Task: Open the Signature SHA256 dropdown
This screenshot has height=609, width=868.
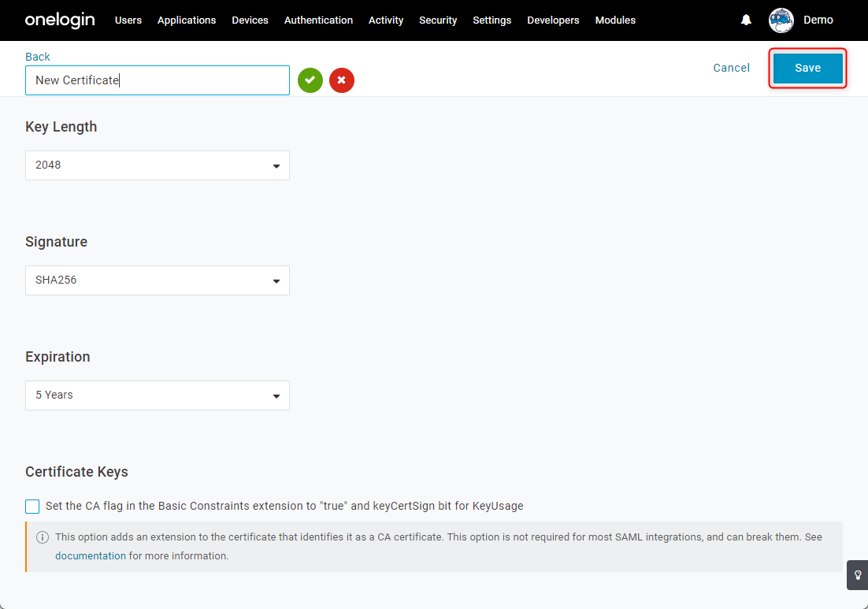Action: 158,280
